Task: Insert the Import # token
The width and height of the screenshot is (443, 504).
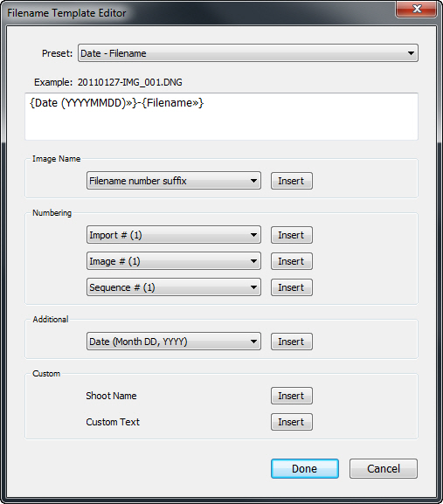Action: click(x=291, y=235)
